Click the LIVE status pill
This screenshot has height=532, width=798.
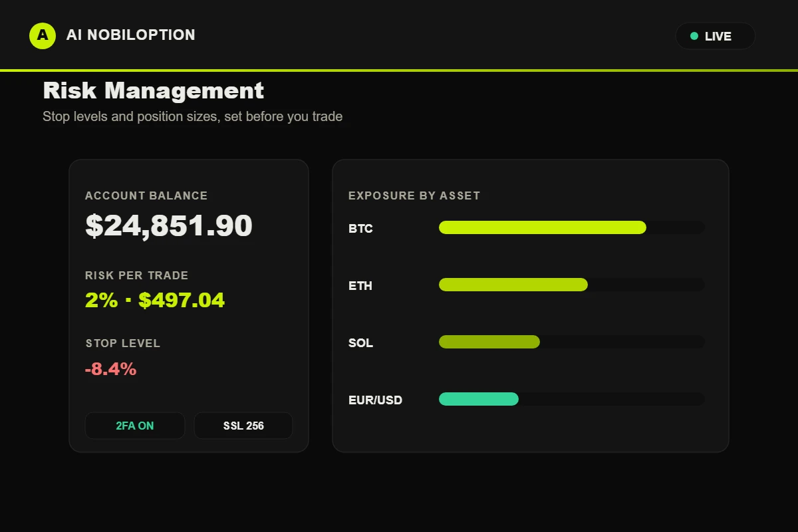click(716, 36)
